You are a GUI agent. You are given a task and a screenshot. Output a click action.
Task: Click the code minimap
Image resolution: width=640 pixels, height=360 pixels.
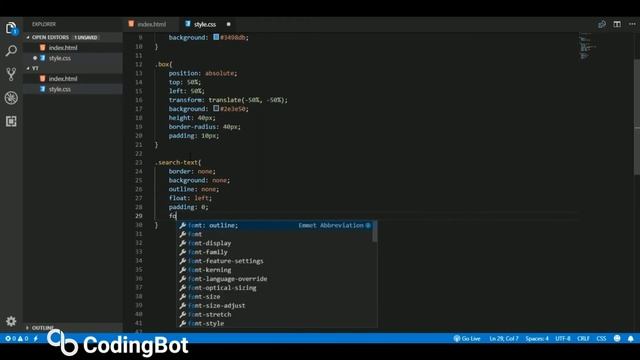point(587,46)
